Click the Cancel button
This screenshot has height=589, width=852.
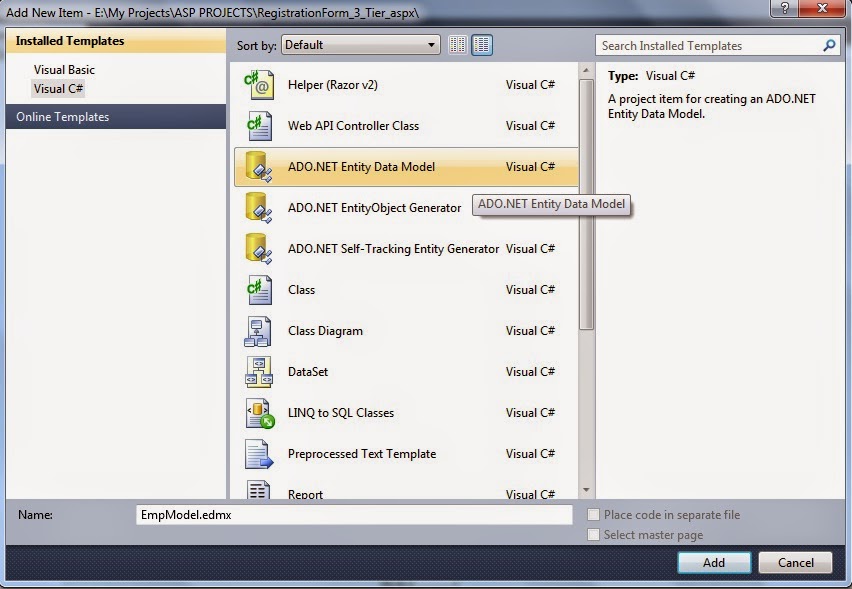[x=795, y=562]
